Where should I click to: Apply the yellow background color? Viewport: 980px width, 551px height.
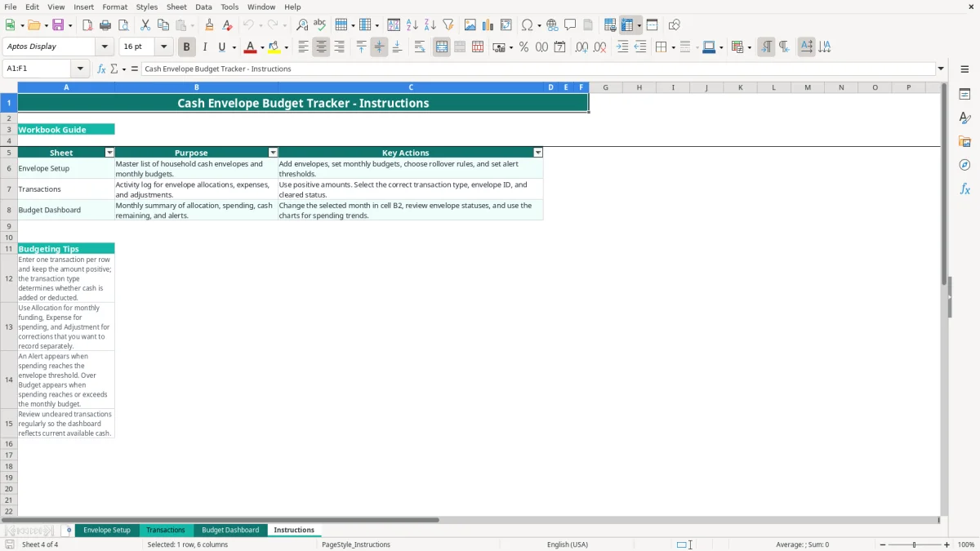click(274, 47)
